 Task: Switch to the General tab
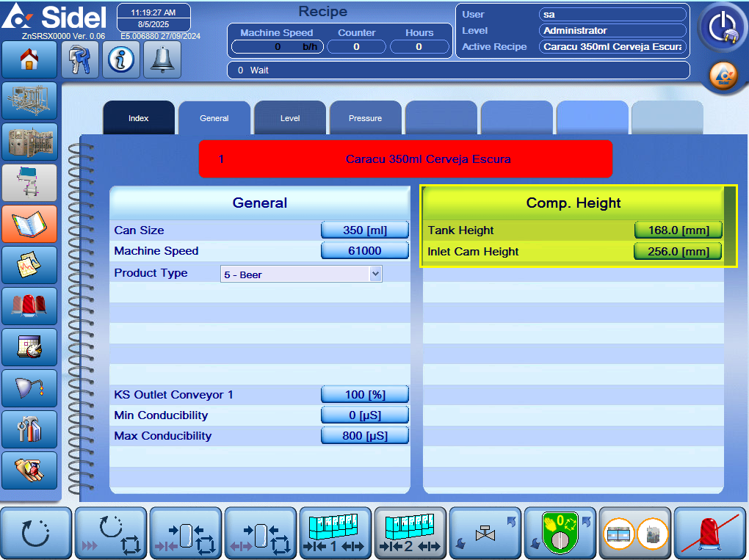(x=214, y=118)
